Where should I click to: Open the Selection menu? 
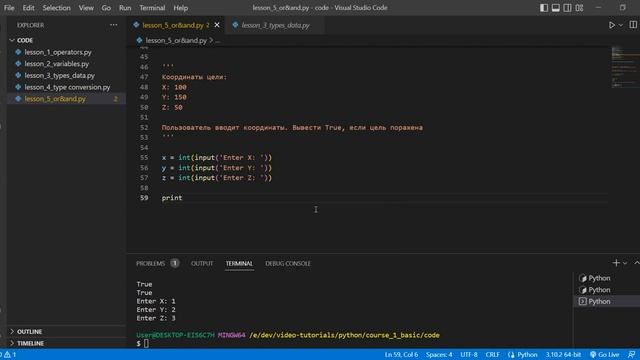tap(56, 8)
